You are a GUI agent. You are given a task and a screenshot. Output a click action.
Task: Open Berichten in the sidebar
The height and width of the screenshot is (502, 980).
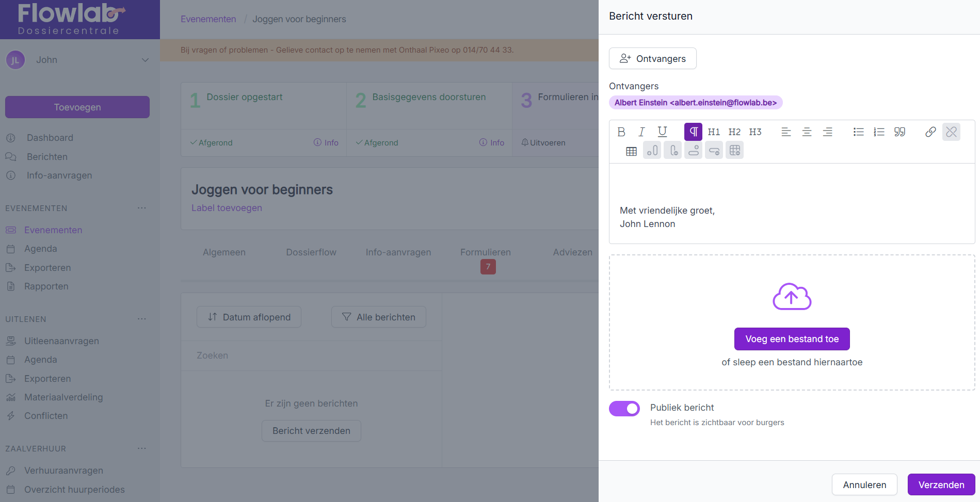pyautogui.click(x=47, y=157)
